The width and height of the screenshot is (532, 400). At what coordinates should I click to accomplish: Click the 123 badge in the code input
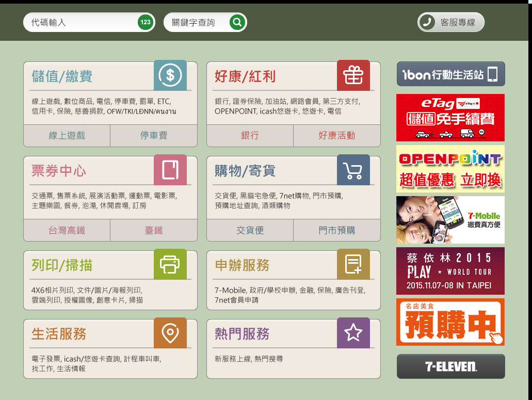(144, 22)
